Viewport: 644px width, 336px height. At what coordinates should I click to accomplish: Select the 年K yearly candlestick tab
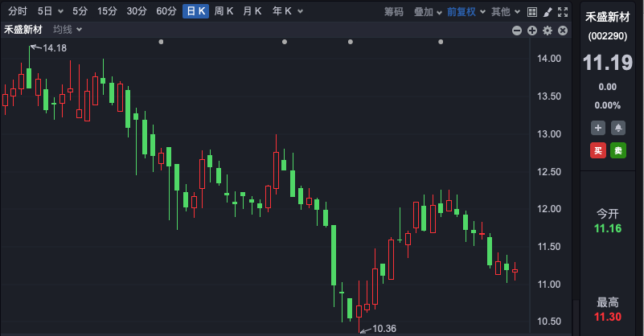281,11
